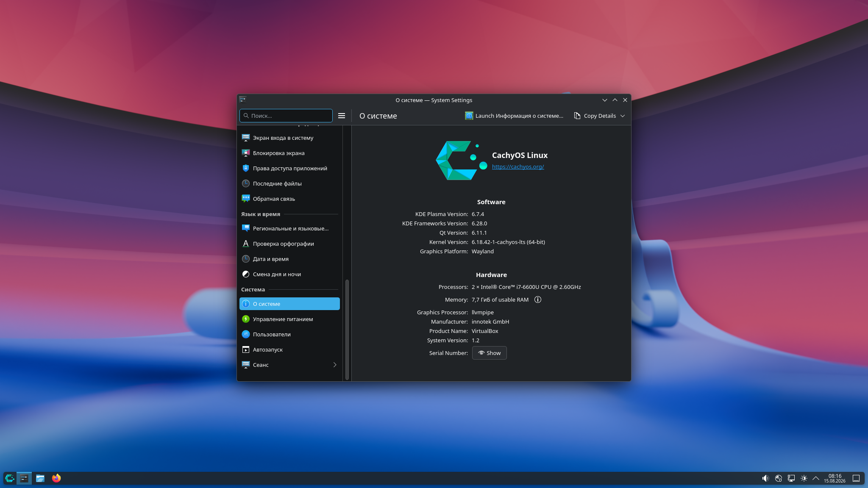The width and height of the screenshot is (868, 488).
Task: Open Последние файлы settings page
Action: pos(289,183)
